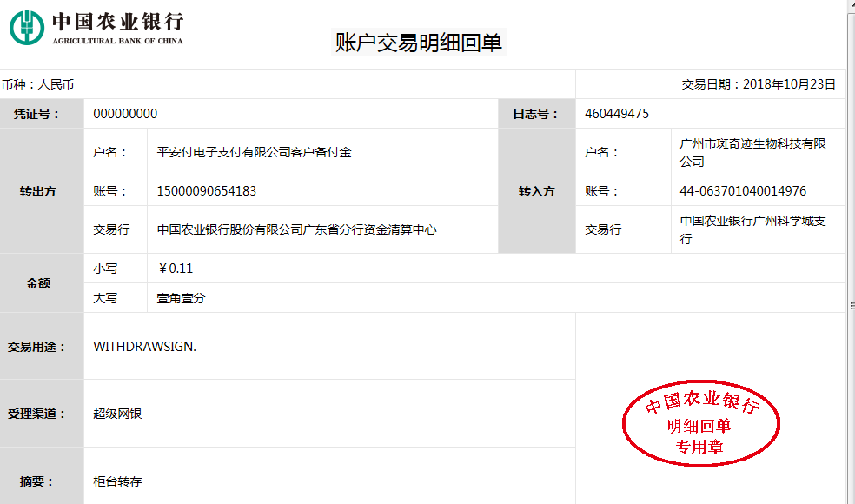
Task: Select payee account 44-063701040014976
Action: 743,191
